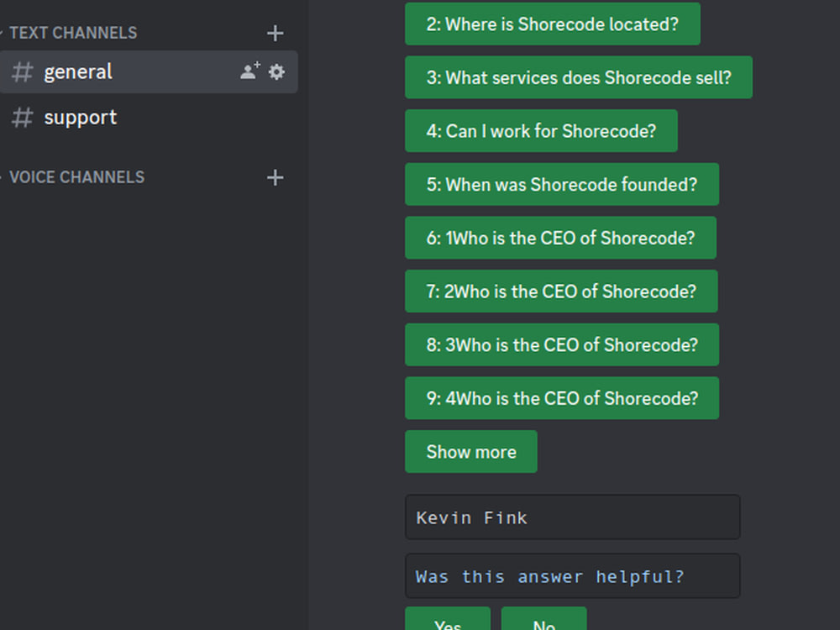840x630 pixels.
Task: Switch to the support channel
Action: pyautogui.click(x=80, y=118)
